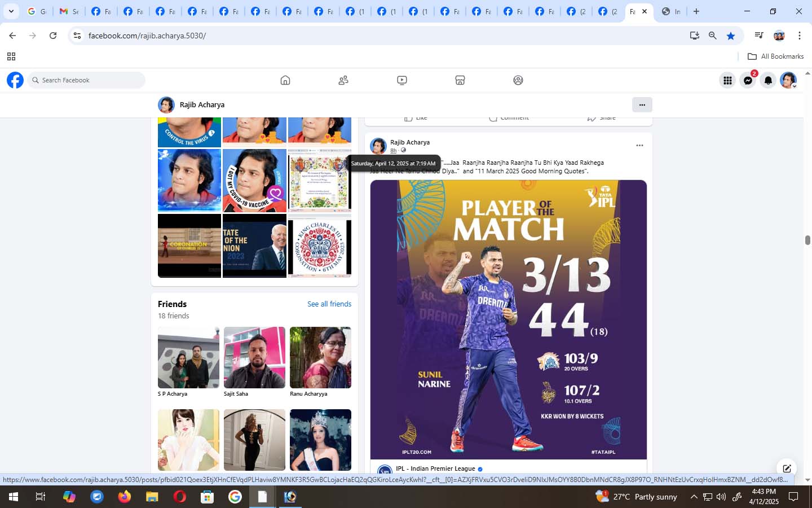Click the page vertical scrollbar thumb
This screenshot has width=812, height=508.
[807, 240]
